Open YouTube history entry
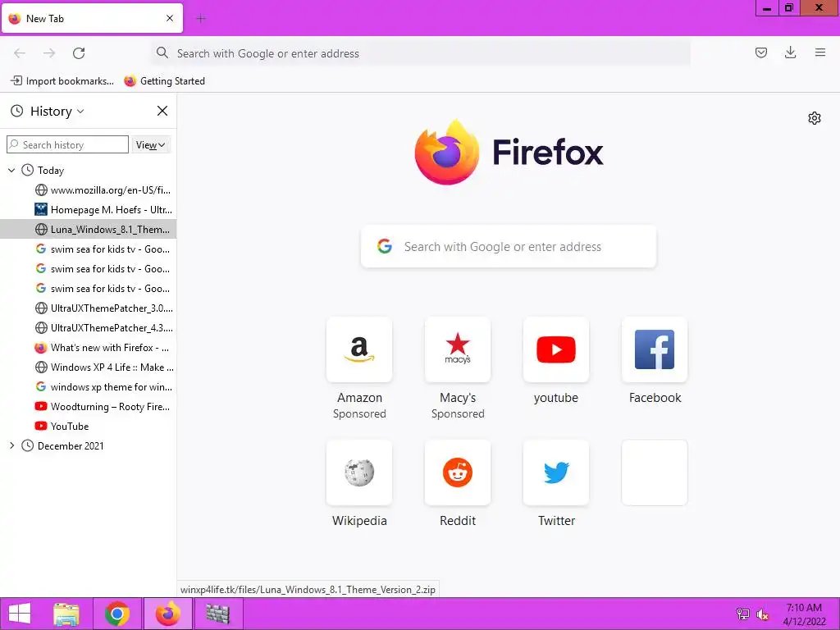This screenshot has width=840, height=630. (x=89, y=427)
